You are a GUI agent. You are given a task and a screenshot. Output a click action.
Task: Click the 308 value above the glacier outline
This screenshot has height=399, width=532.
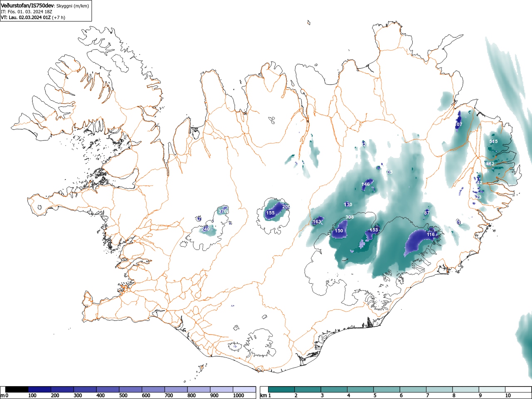click(x=350, y=217)
